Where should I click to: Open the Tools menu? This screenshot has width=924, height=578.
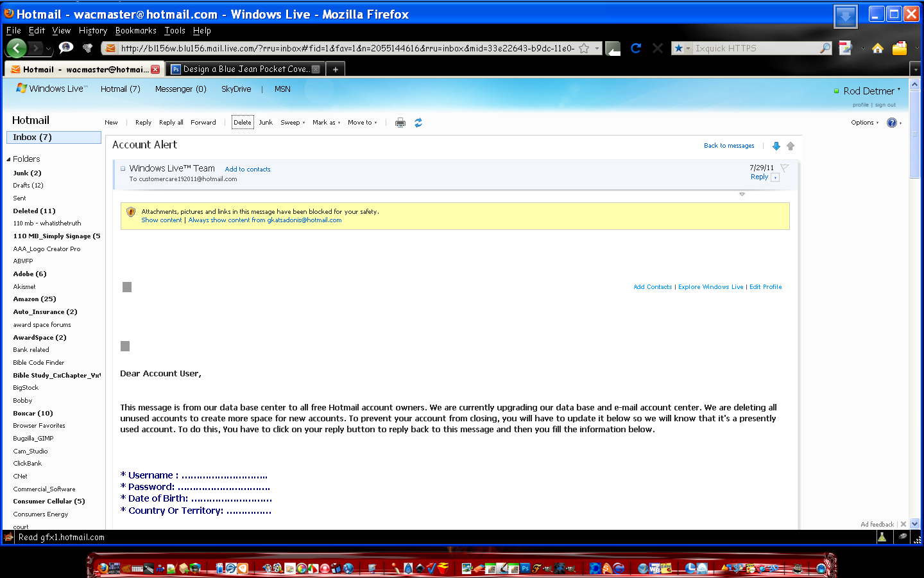coord(175,30)
